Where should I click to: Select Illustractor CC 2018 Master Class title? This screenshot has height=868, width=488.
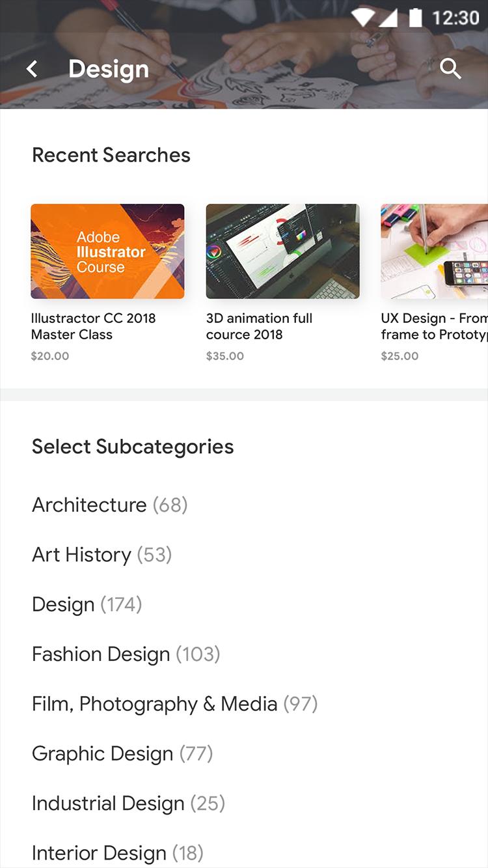93,326
